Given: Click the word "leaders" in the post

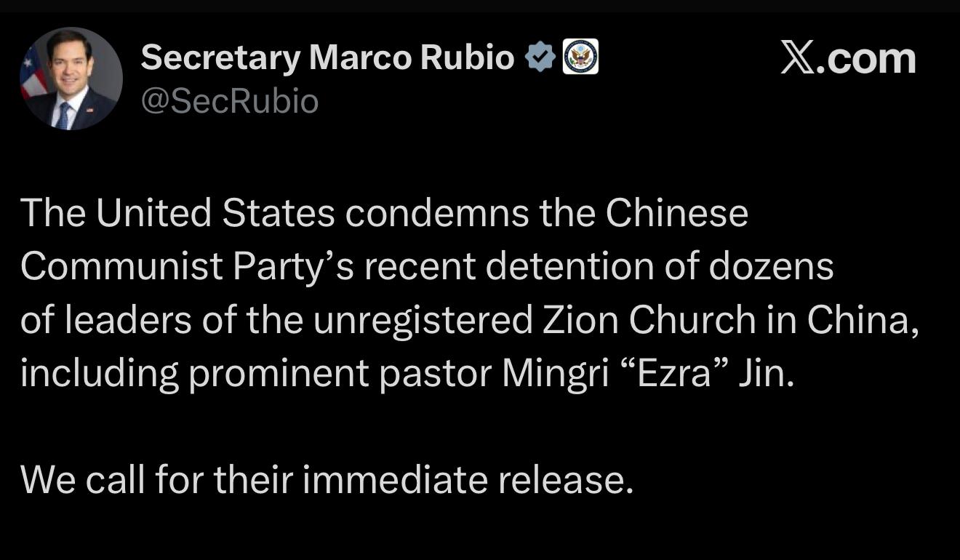Looking at the screenshot, I should coord(127,320).
